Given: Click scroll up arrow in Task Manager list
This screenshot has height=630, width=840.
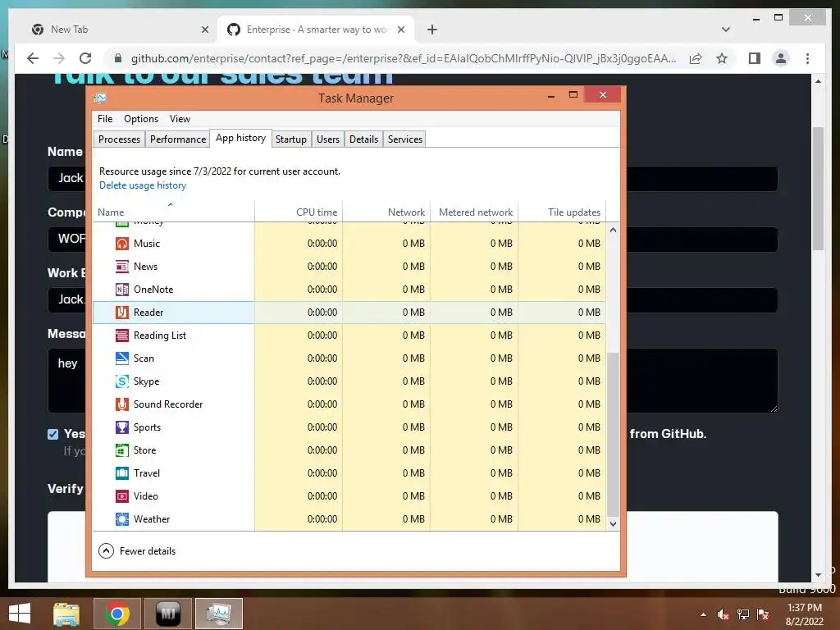Looking at the screenshot, I should (614, 230).
